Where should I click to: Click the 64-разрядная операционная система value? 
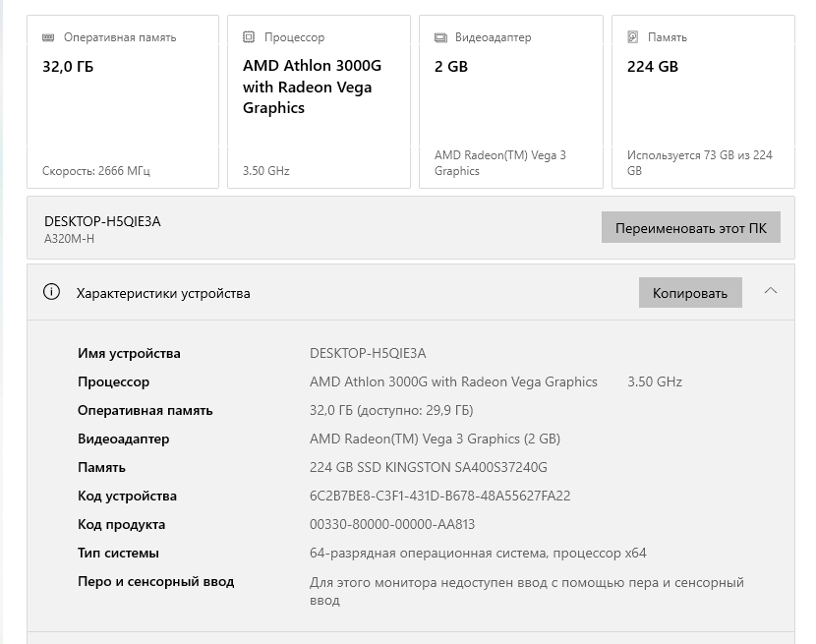click(x=478, y=554)
